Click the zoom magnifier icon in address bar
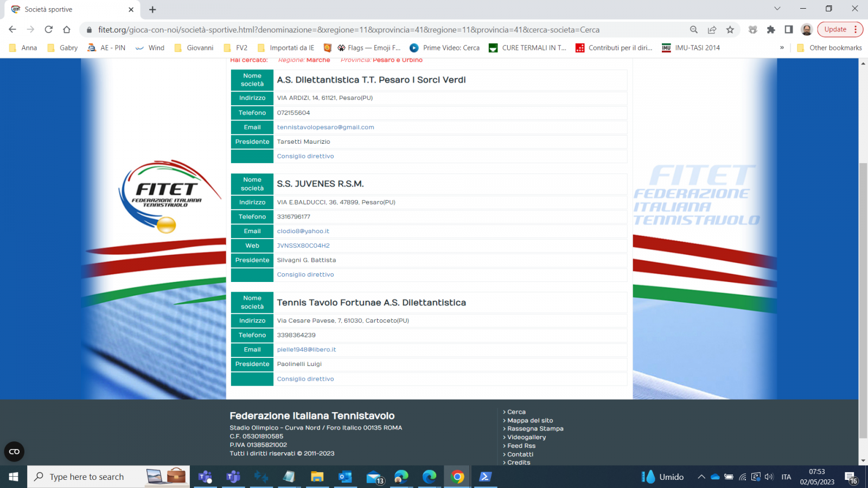Image resolution: width=868 pixels, height=488 pixels. point(694,30)
